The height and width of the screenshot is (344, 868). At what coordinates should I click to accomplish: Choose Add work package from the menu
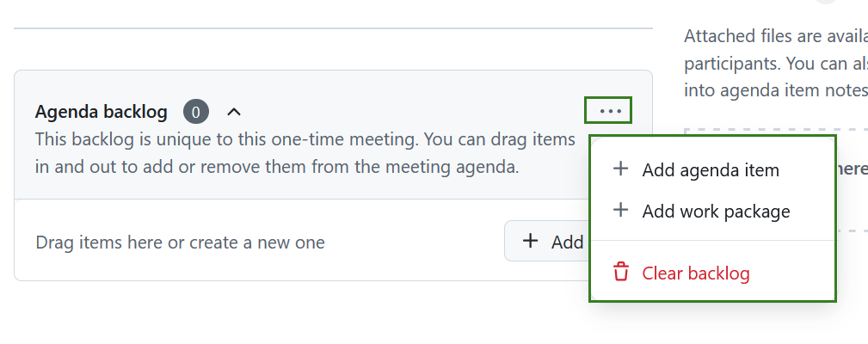[x=716, y=211]
